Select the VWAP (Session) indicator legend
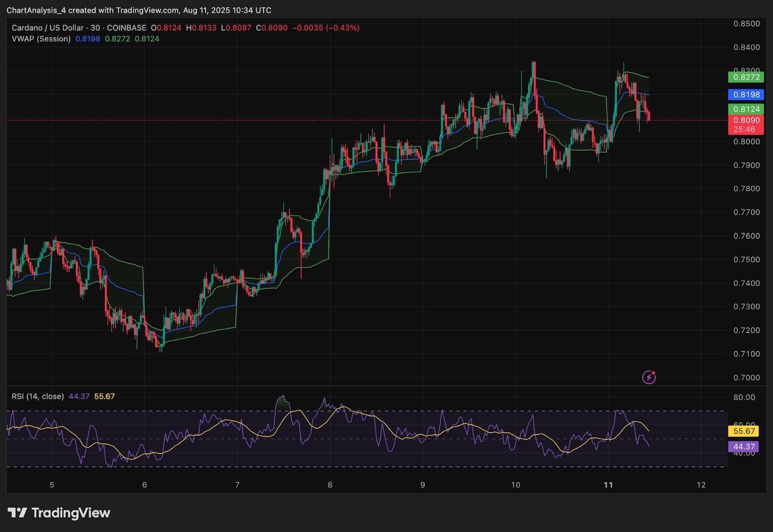The image size is (773, 532). click(41, 39)
